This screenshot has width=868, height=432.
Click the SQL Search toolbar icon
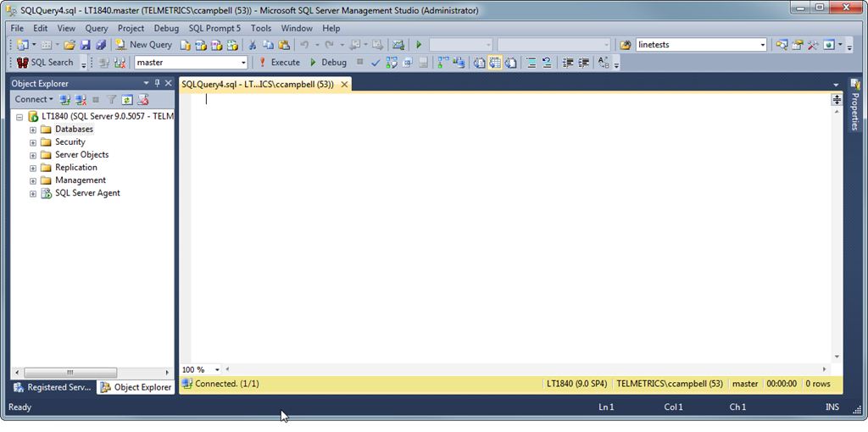pyautogui.click(x=47, y=63)
